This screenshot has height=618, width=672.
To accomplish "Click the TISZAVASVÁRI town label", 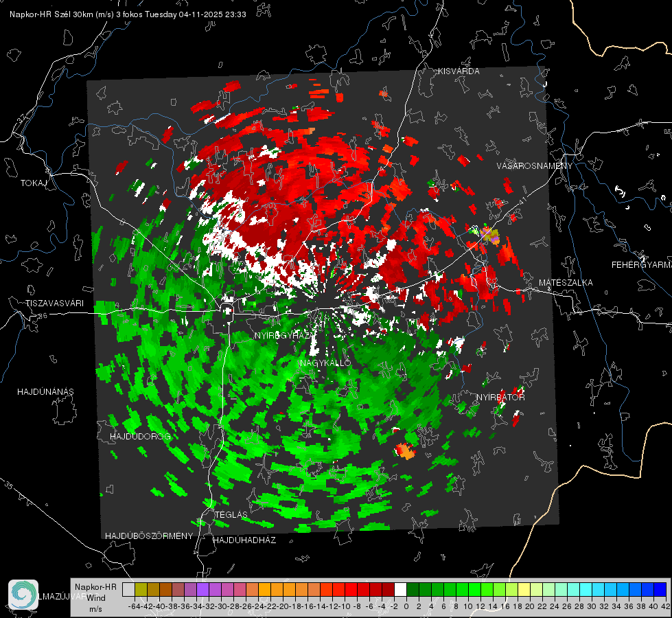I will coord(54,304).
